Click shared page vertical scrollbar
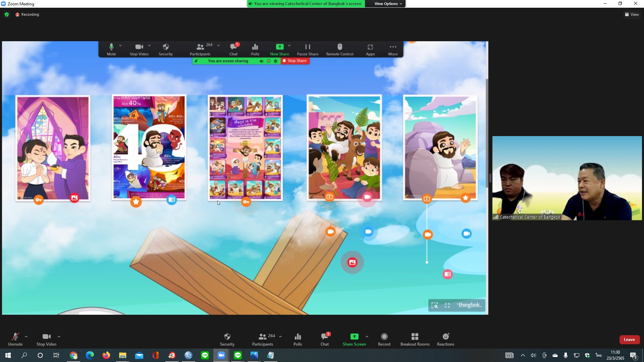The width and height of the screenshot is (644, 362). (x=487, y=133)
